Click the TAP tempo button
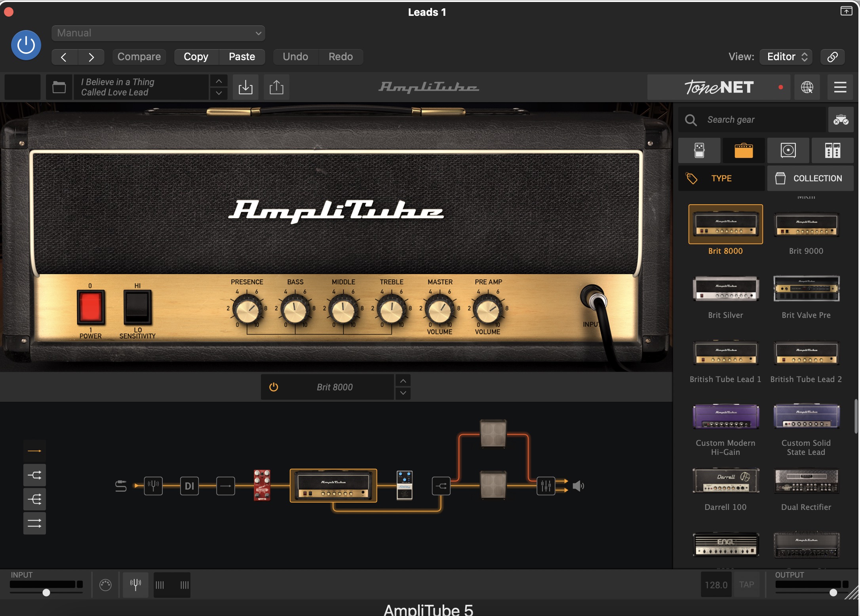 [746, 585]
